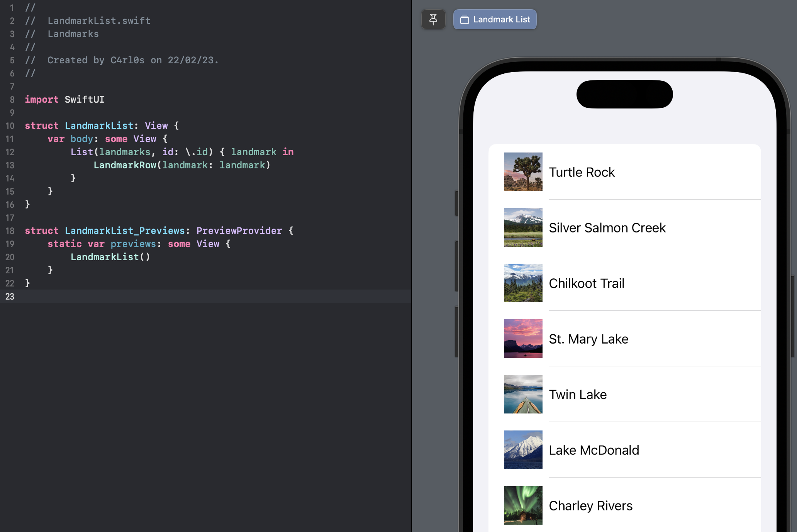Select the Silver Salmon Creek label
Screen dimensions: 797x532
[x=607, y=228]
